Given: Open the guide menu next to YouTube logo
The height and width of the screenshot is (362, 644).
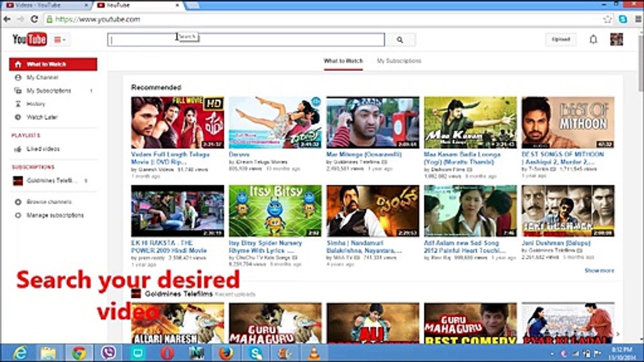Looking at the screenshot, I should (x=59, y=40).
